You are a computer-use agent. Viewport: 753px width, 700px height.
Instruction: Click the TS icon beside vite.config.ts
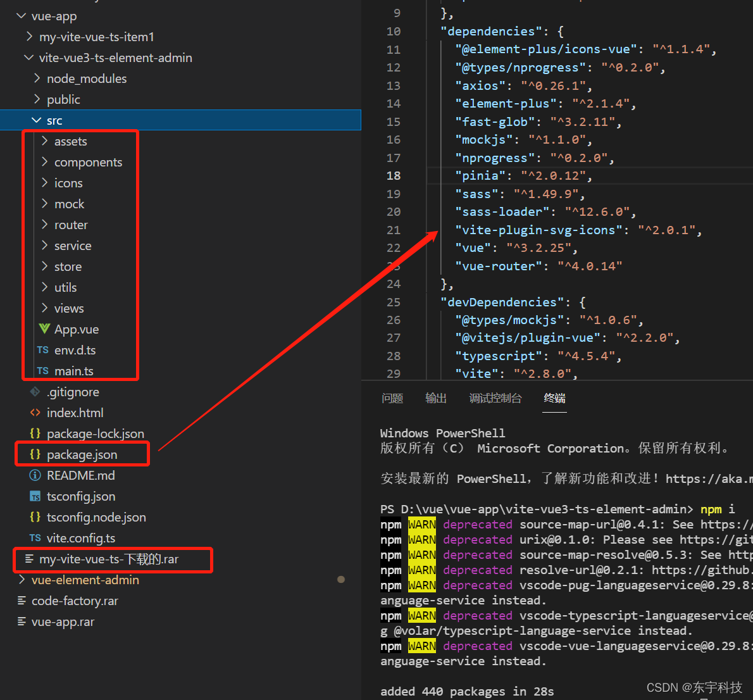[35, 538]
